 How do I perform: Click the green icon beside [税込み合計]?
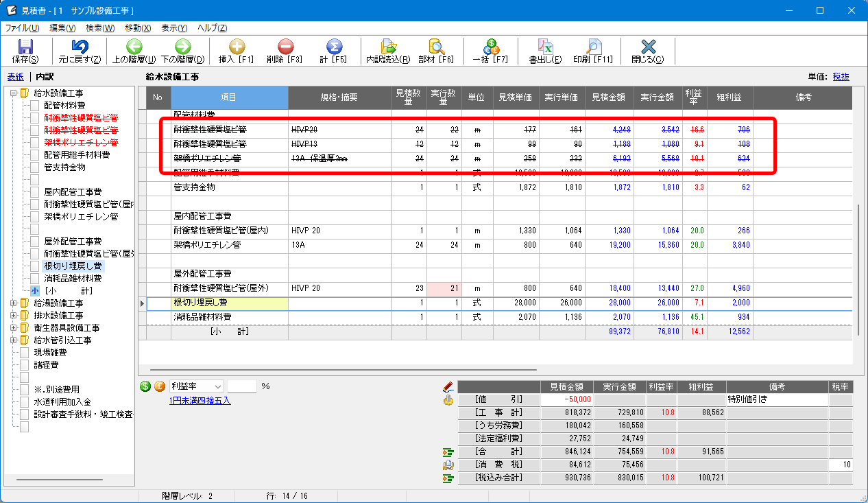point(449,478)
